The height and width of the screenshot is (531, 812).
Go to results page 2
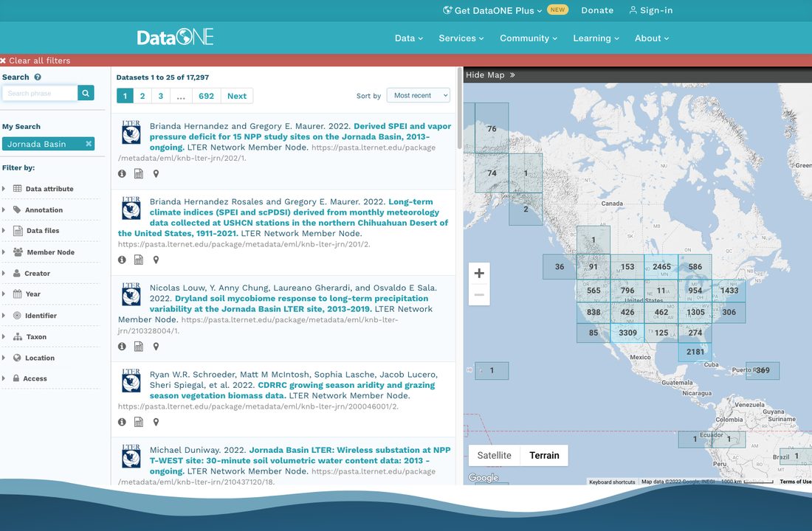tap(142, 96)
